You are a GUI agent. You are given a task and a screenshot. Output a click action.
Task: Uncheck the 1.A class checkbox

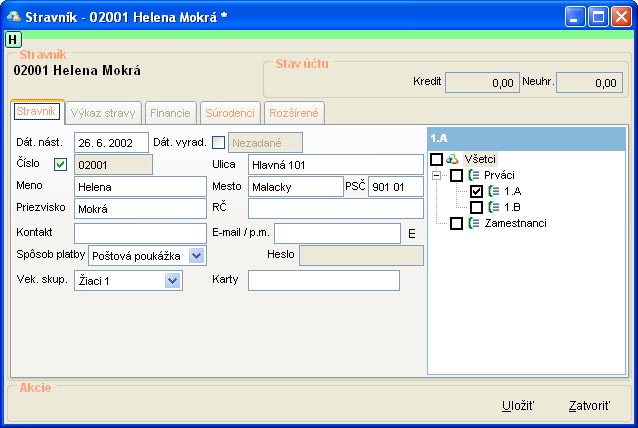pos(476,191)
